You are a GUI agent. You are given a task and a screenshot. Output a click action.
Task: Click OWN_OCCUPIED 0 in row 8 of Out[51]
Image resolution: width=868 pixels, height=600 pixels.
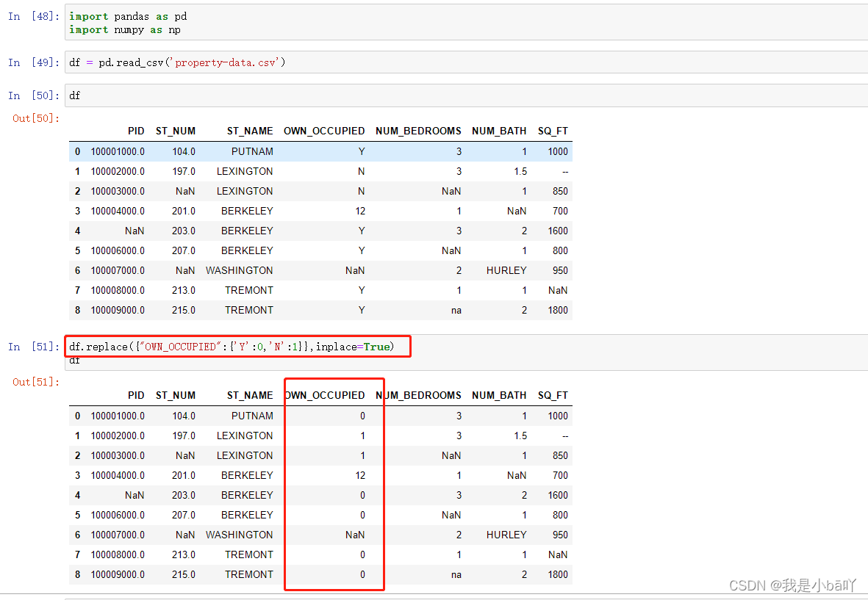[x=362, y=574]
